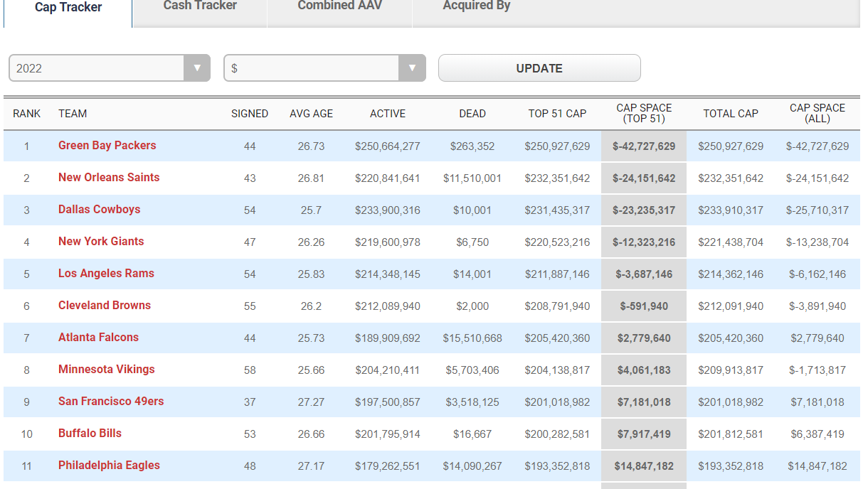Visit the Los Angeles Rams link

(x=106, y=274)
